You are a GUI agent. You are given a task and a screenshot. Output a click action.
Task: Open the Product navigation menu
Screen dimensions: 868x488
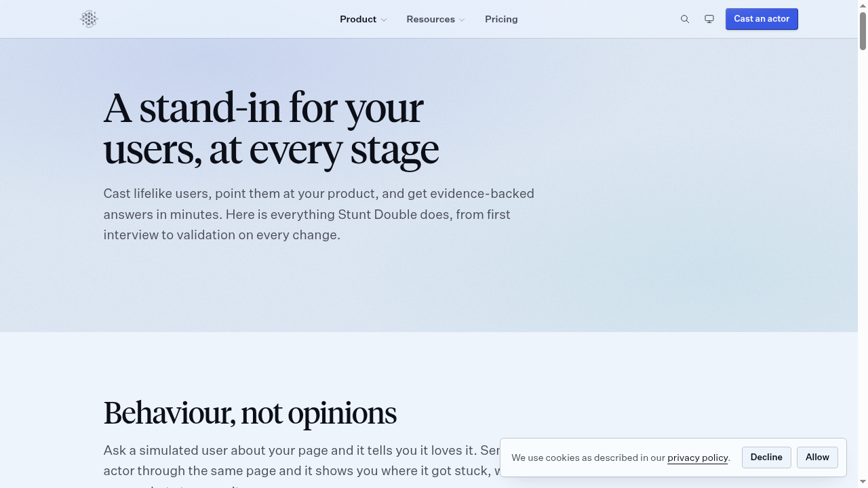(x=363, y=19)
